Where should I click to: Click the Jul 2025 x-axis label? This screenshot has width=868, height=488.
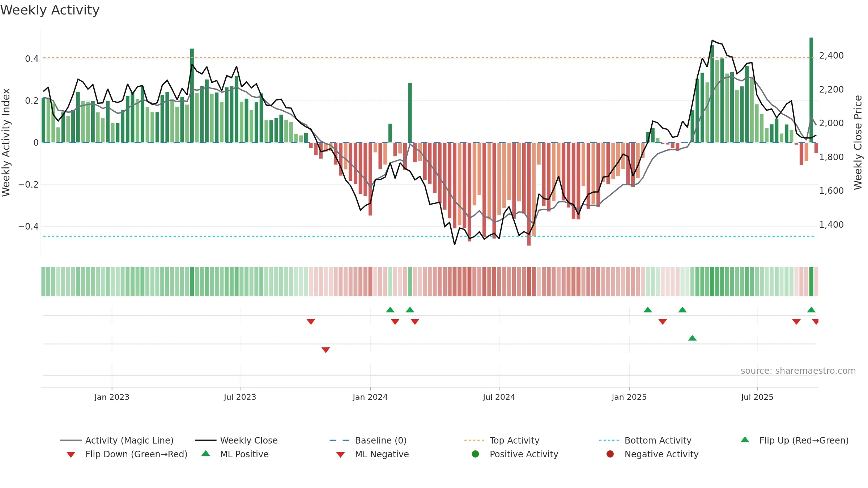(757, 397)
